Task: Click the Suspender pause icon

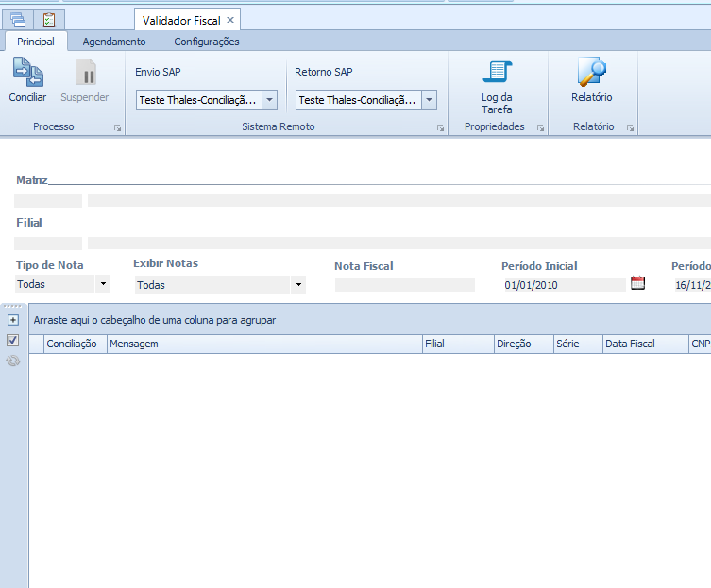Action: point(85,73)
